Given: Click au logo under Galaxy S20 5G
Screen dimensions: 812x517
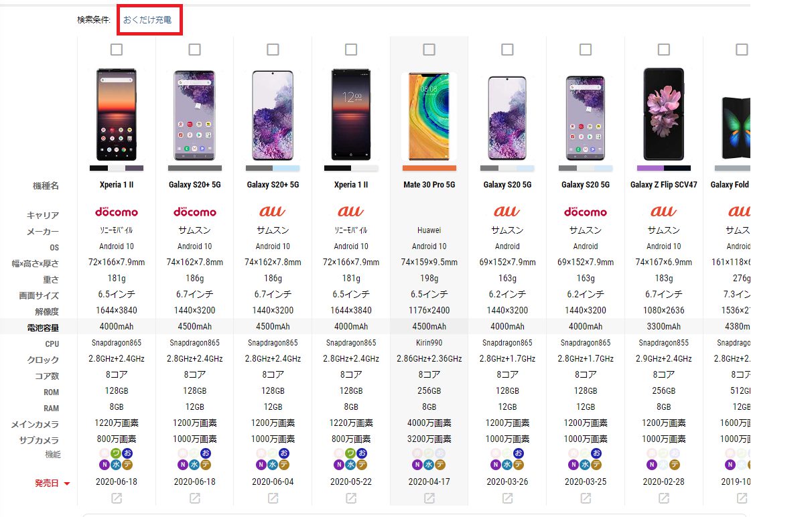Looking at the screenshot, I should tap(508, 212).
